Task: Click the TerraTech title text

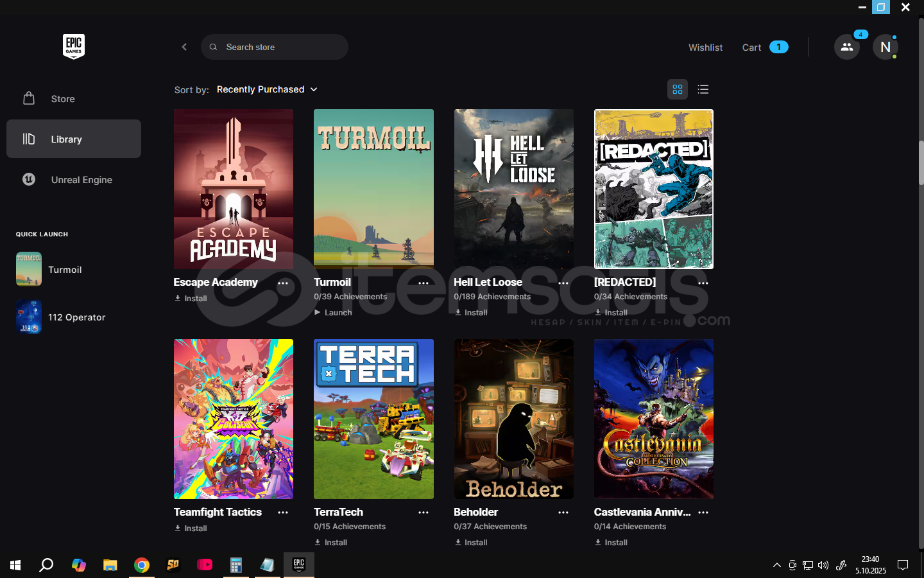Action: pos(338,512)
